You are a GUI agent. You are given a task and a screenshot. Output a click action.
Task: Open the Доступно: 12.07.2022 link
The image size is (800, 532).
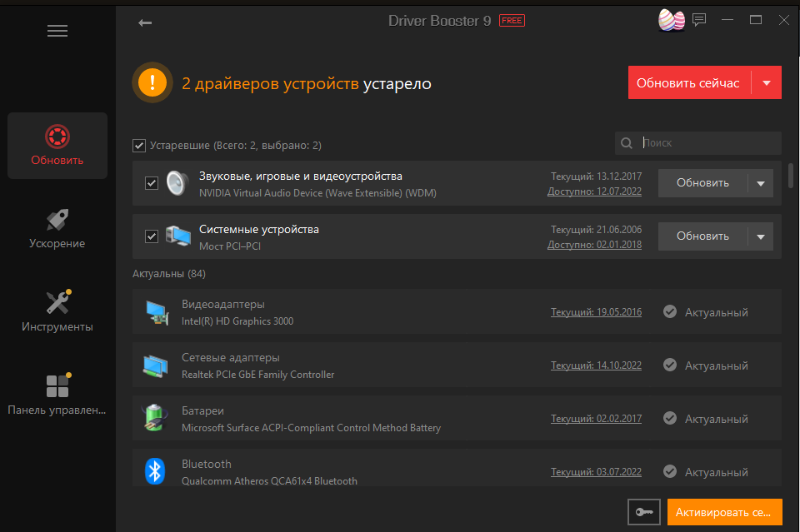(x=594, y=191)
